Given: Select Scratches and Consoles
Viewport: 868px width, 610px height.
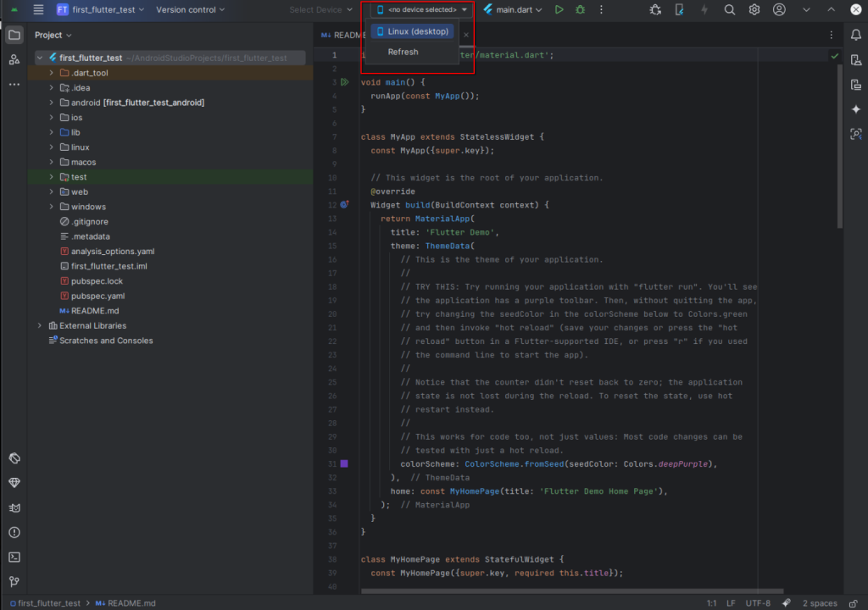Looking at the screenshot, I should click(x=106, y=341).
